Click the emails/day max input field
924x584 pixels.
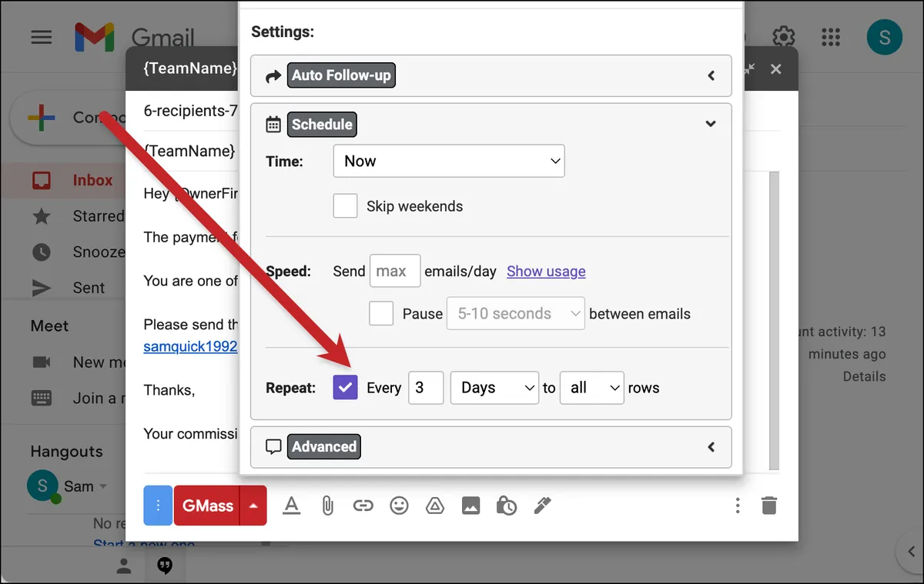tap(395, 271)
